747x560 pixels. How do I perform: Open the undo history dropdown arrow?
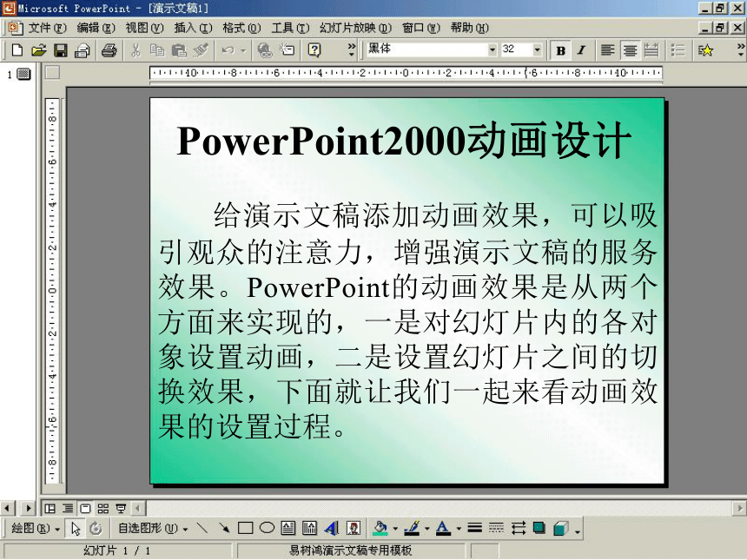click(x=243, y=50)
